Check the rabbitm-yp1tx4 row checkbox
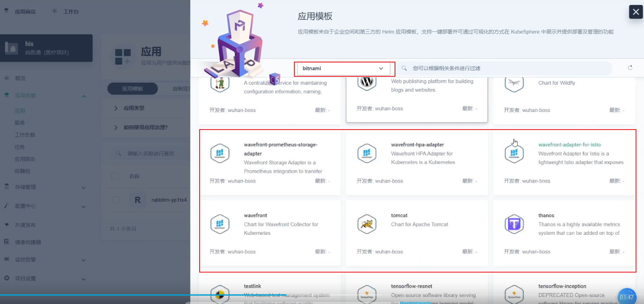 pos(115,200)
